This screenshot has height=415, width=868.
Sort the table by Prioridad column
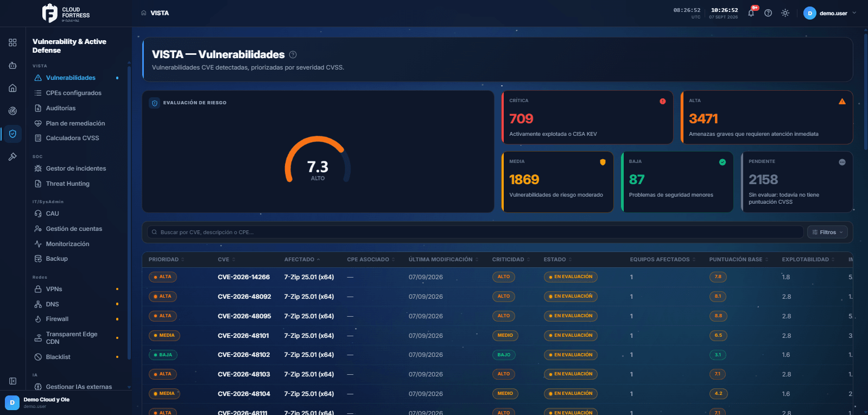tap(167, 260)
